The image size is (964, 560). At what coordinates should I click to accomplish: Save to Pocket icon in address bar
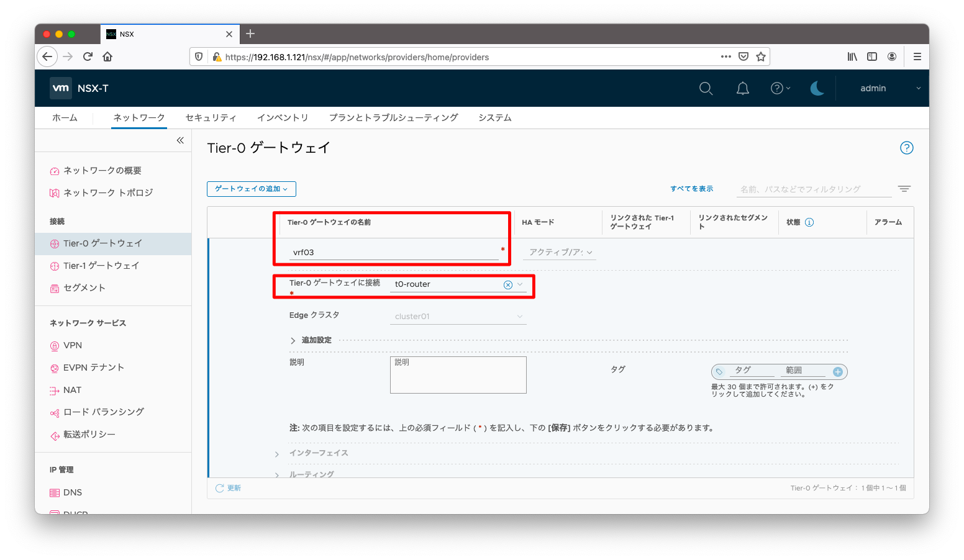743,56
